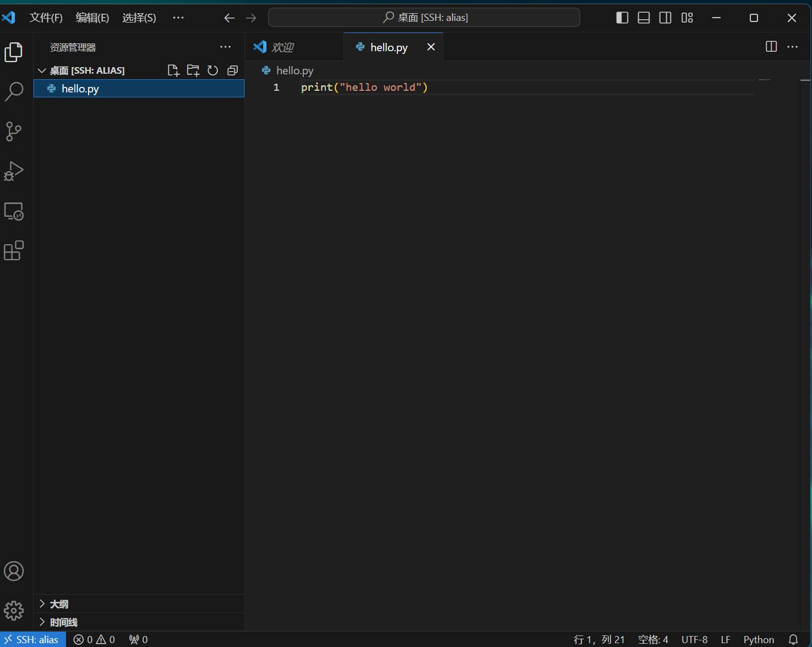The width and height of the screenshot is (812, 647).
Task: Open the 编辑(E) menu
Action: tap(92, 18)
